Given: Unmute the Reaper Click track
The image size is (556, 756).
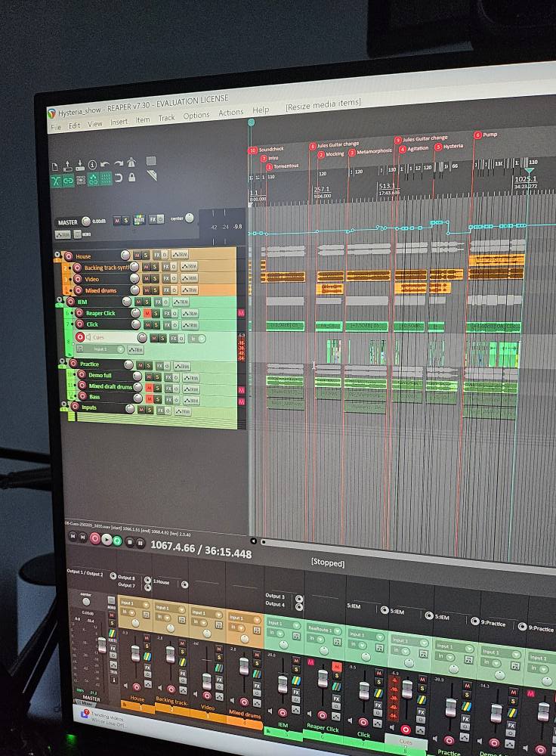Looking at the screenshot, I should click(x=148, y=314).
